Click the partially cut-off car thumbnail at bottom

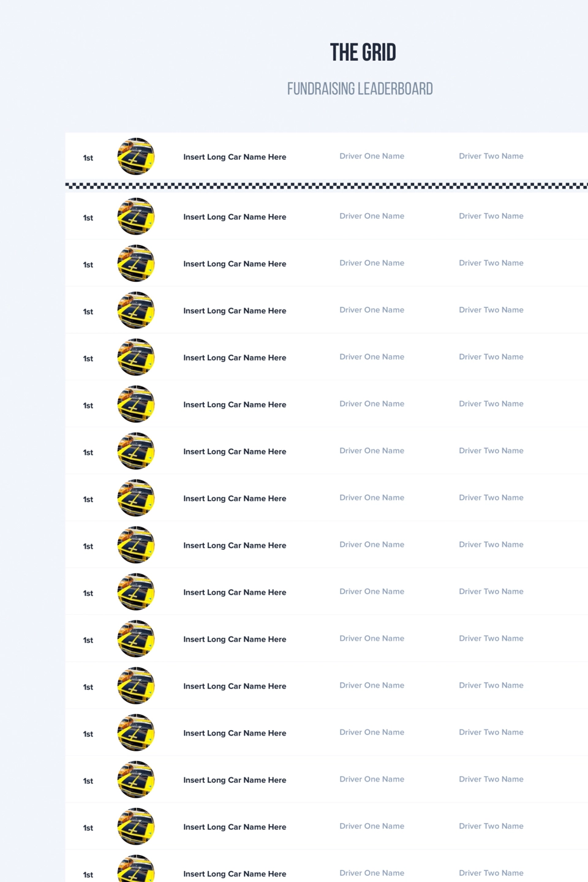tap(136, 869)
